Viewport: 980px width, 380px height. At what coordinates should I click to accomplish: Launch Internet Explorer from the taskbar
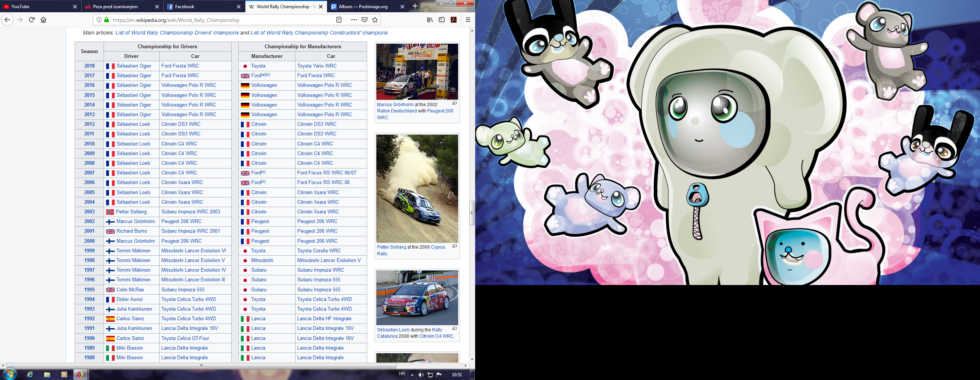coord(30,375)
